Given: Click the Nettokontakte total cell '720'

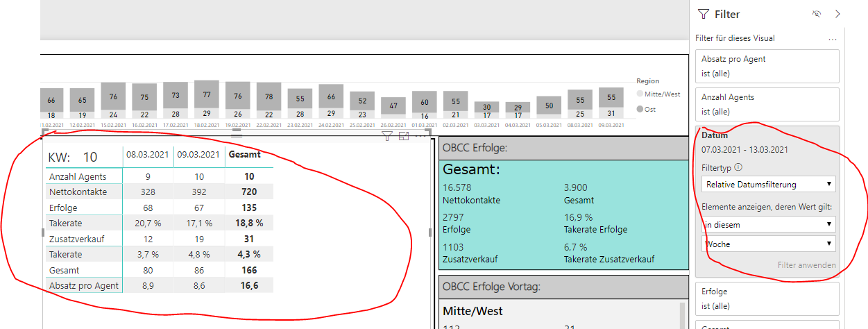Looking at the screenshot, I should (x=248, y=192).
